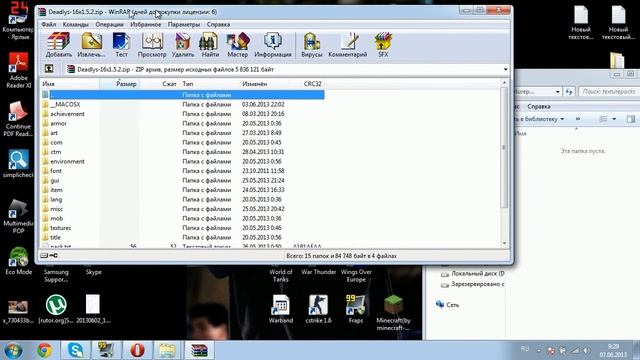Screen dimensions: 640x360
Task: Select the font folder
Action: (182, 171)
